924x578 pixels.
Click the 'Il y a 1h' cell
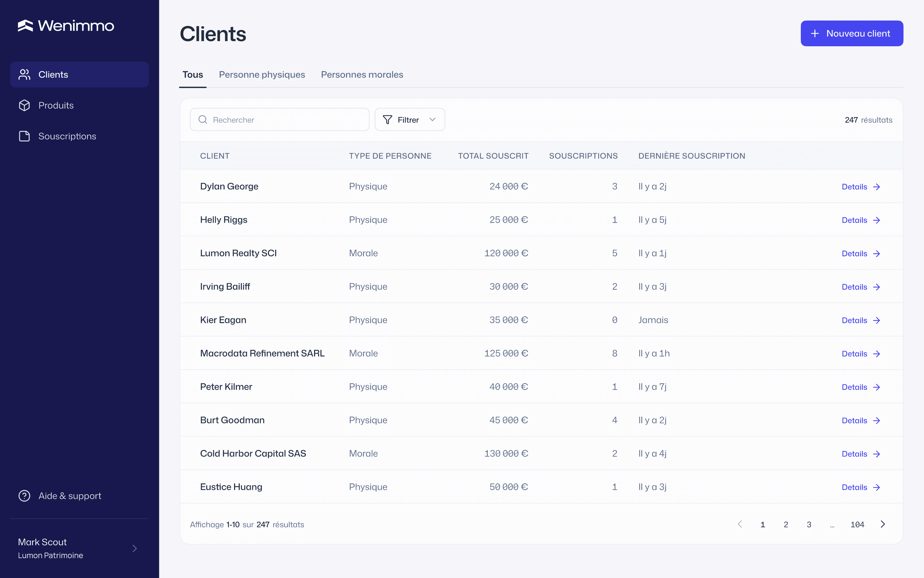(654, 353)
